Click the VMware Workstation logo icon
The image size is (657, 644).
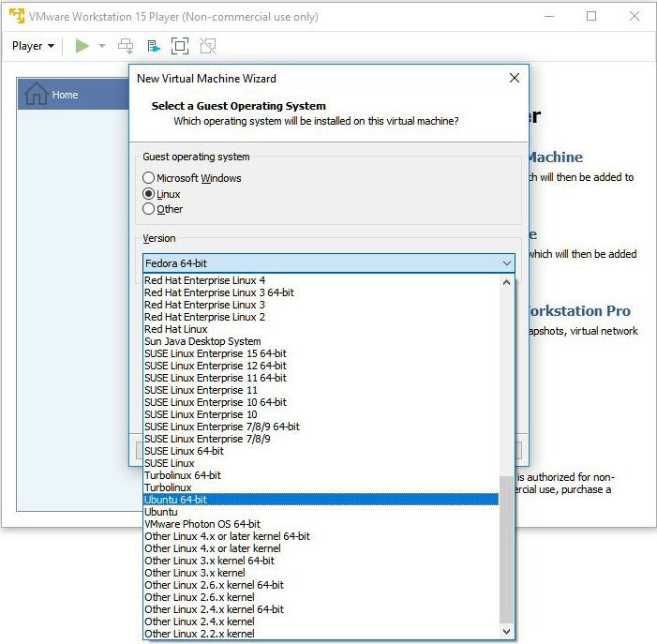point(17,16)
